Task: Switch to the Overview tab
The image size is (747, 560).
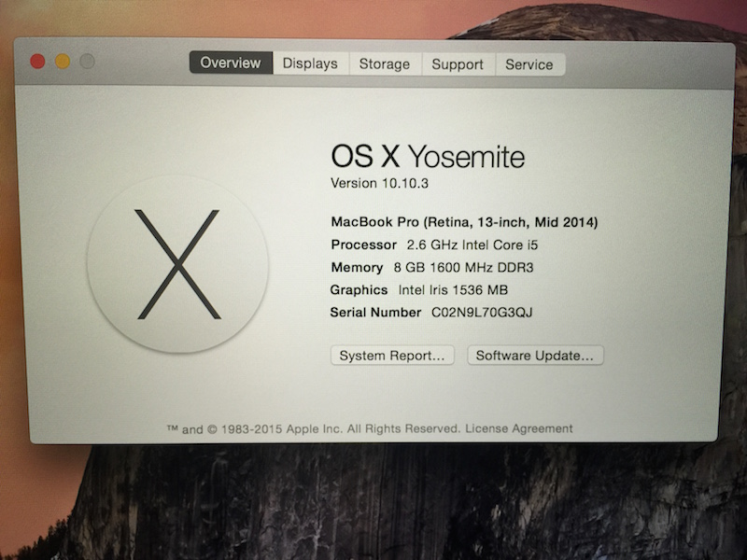Action: click(x=231, y=63)
